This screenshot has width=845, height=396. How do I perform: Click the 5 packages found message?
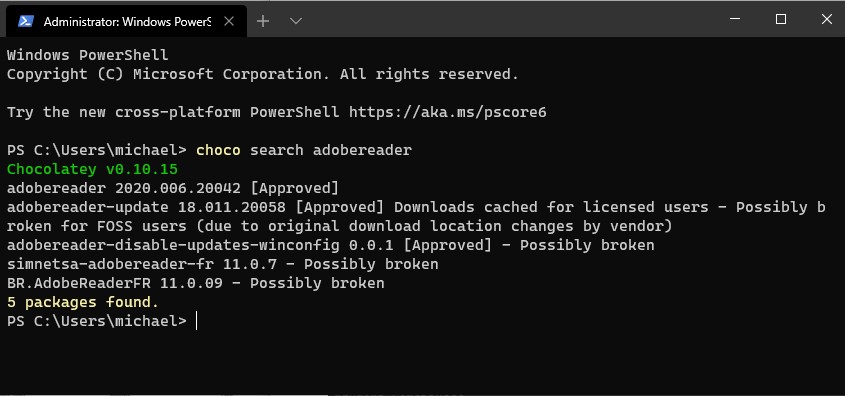[83, 302]
